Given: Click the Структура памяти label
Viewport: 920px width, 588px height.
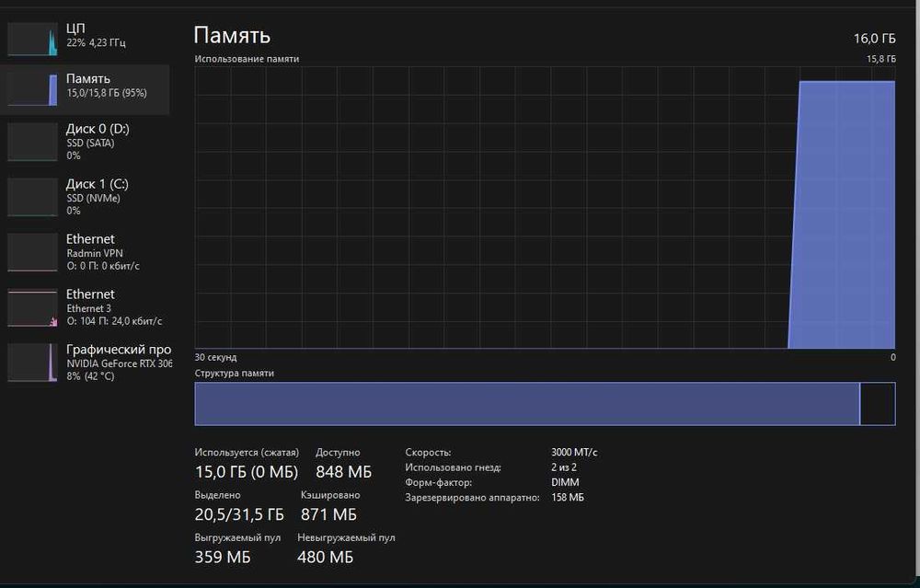Looking at the screenshot, I should [x=234, y=374].
